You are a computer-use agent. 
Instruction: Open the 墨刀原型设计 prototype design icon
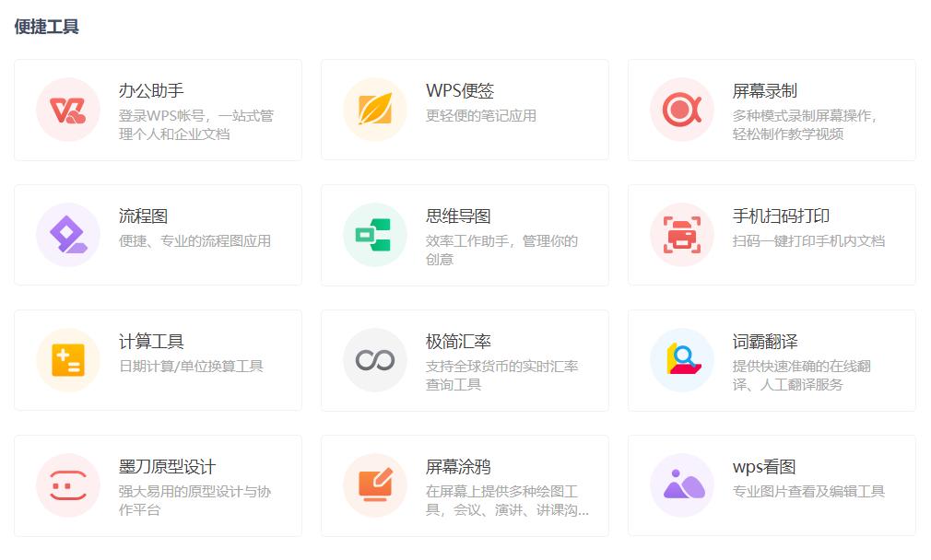click(x=68, y=485)
